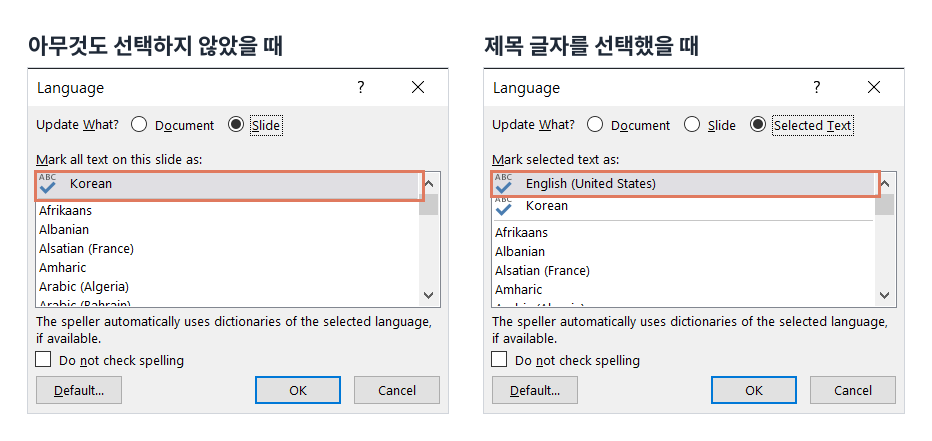Click the scrollbar thumb in right language list
Viewport: 932px width, 441px height.
coord(884,204)
